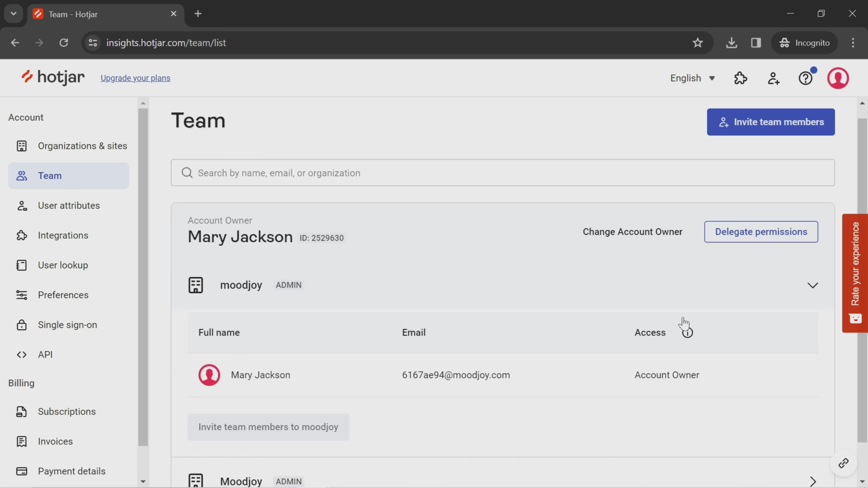Click Delegate permissions button

pos(761,232)
